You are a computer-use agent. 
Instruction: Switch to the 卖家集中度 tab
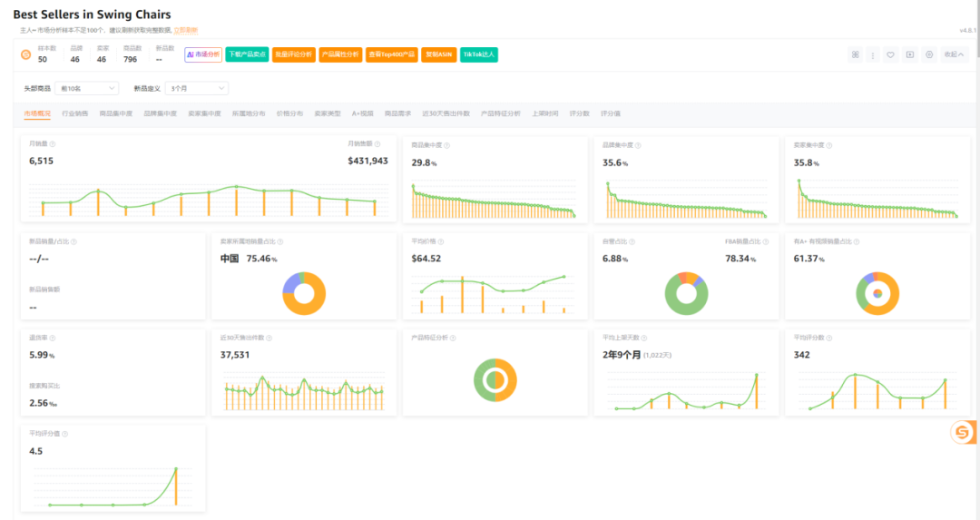[204, 113]
